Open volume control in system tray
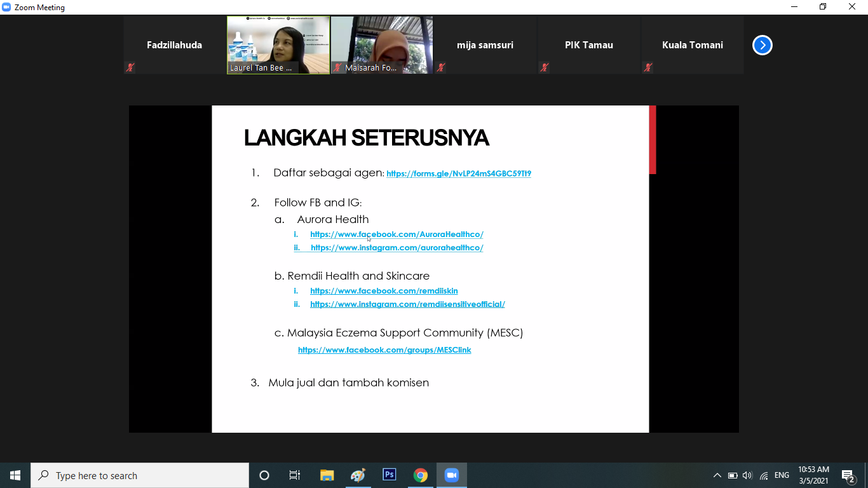Screen dimensions: 868x488 tap(747, 475)
